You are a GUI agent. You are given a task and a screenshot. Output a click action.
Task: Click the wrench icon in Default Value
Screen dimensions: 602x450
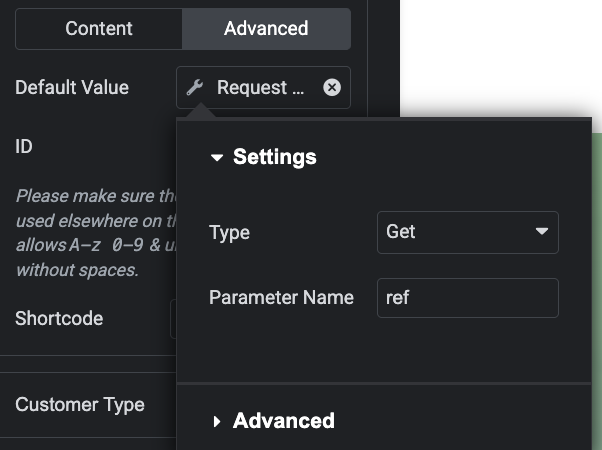tap(195, 88)
